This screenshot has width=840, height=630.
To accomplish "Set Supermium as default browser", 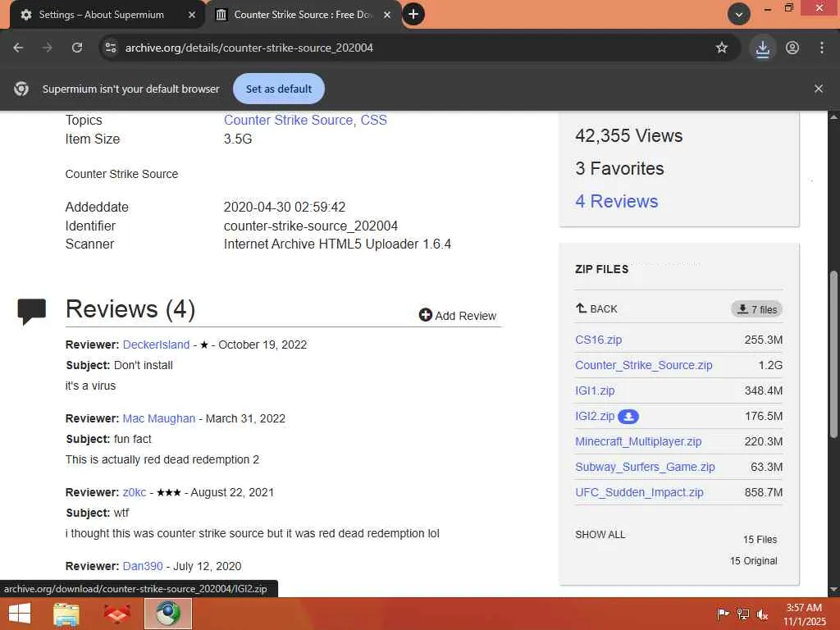I will [279, 89].
